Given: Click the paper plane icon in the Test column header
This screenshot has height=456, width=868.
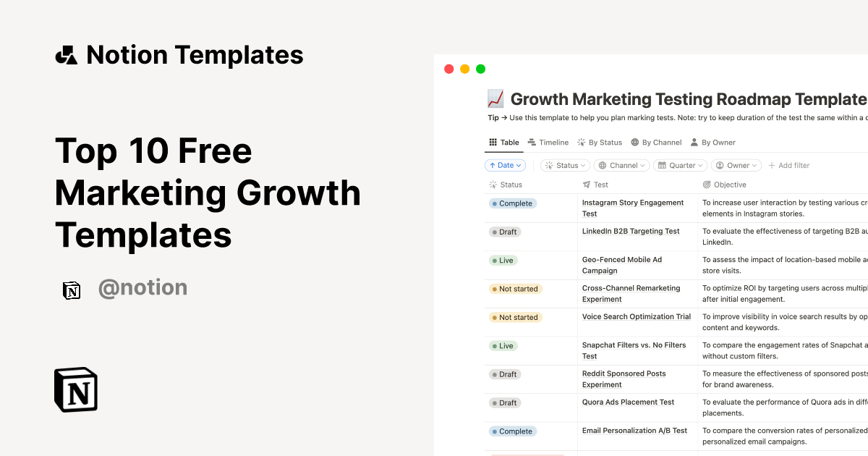Looking at the screenshot, I should click(586, 185).
